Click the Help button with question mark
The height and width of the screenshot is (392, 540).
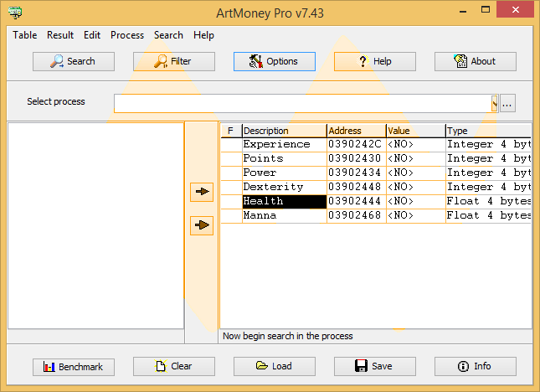pos(375,61)
